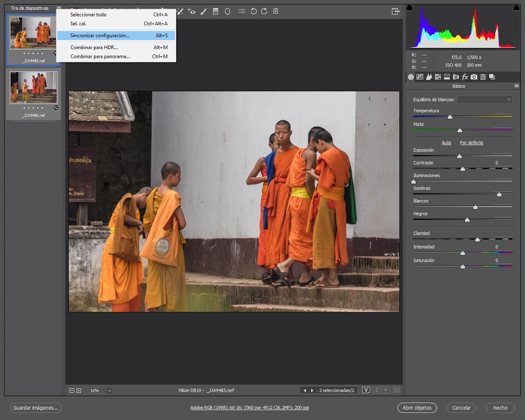The width and height of the screenshot is (525, 420).
Task: Click the Sombras slider handle
Action: coord(499,194)
